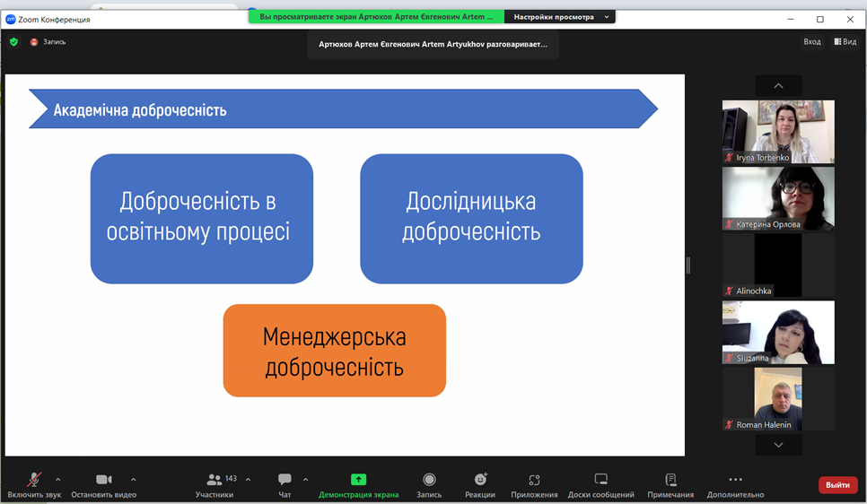
Task: Click the Дополнительно three-dots icon
Action: 735,480
